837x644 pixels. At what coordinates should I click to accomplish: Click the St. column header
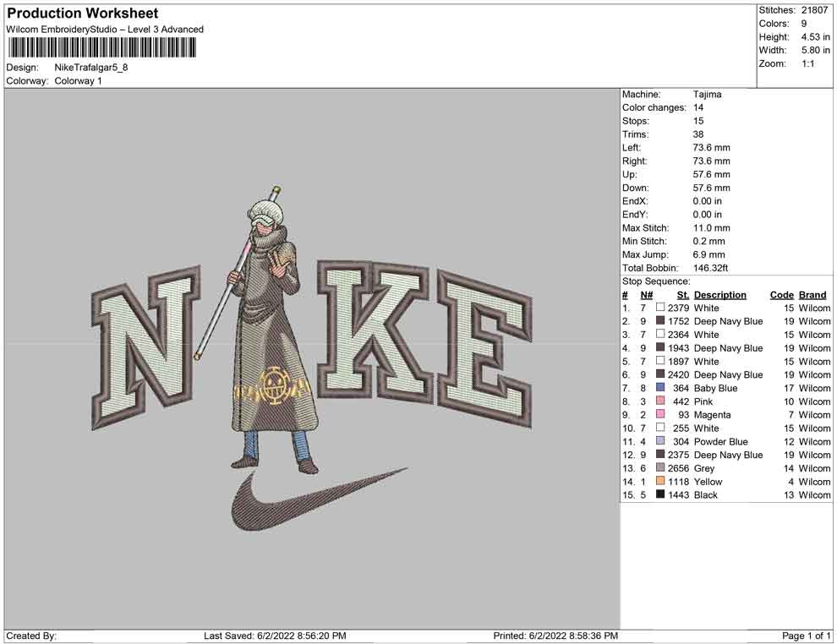pos(683,295)
